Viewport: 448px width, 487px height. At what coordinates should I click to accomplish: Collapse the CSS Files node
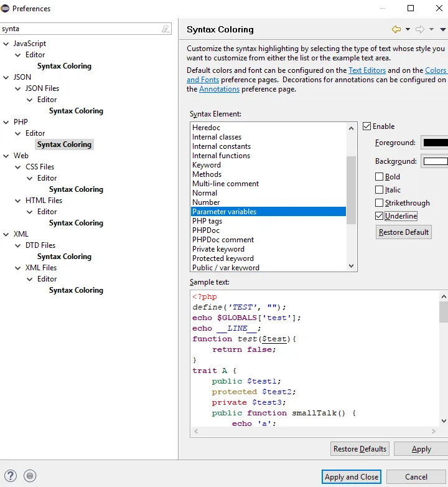point(17,167)
